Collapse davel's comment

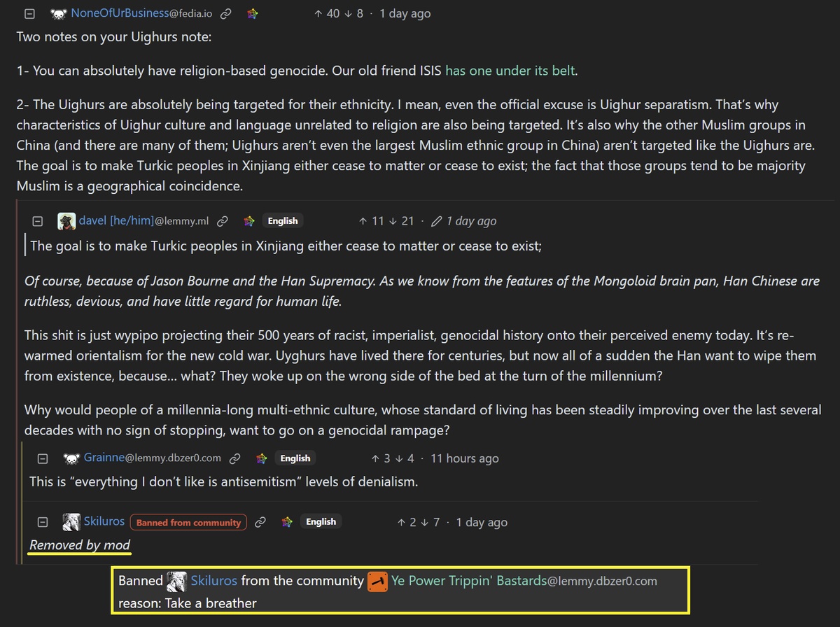[38, 221]
